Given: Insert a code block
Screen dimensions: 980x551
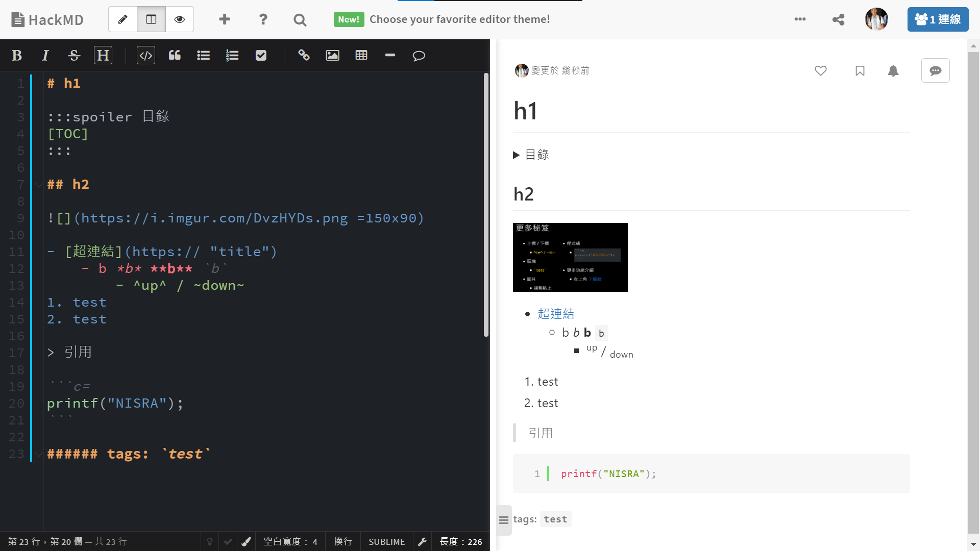Looking at the screenshot, I should (146, 55).
